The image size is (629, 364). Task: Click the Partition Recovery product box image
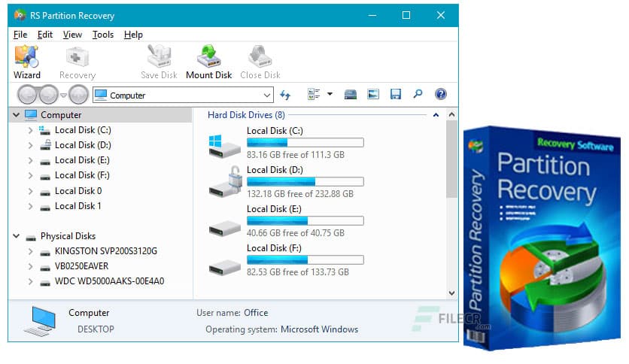(x=542, y=238)
